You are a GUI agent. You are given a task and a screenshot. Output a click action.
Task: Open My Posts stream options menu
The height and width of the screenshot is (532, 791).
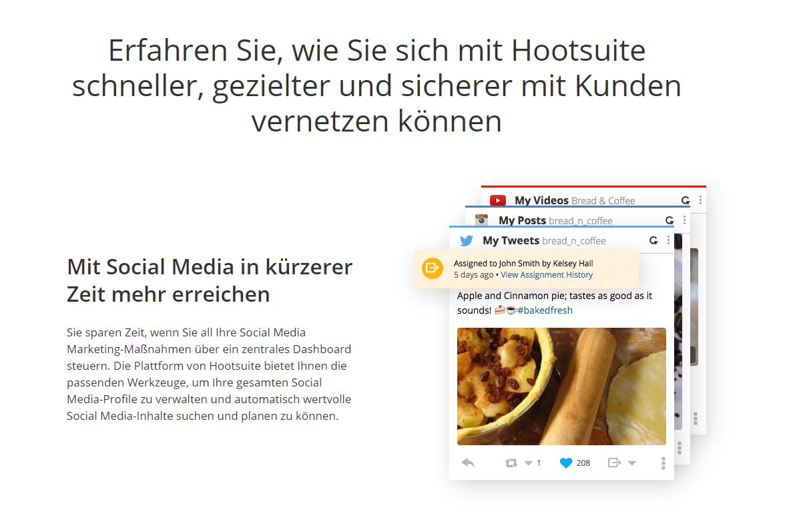tap(684, 220)
